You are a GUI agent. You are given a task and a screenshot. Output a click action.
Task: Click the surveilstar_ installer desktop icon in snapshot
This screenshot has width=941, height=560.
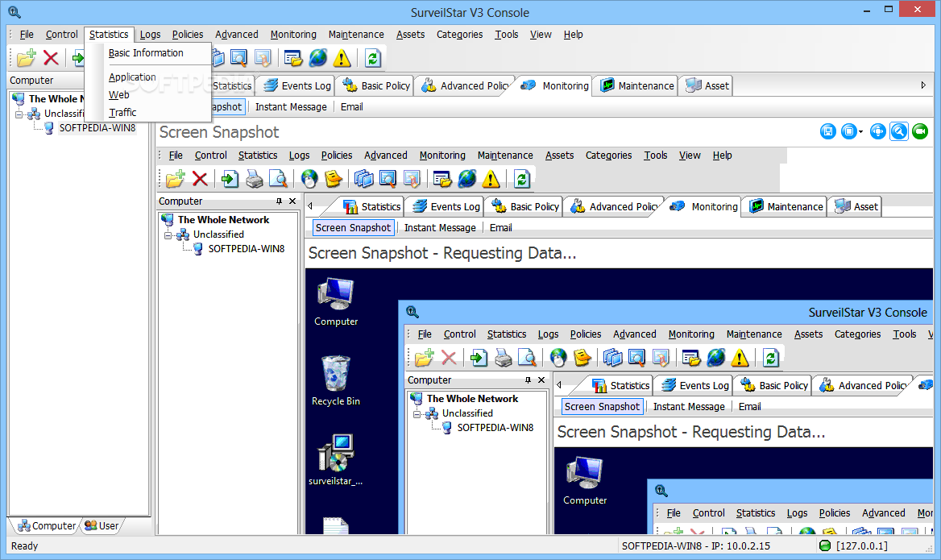(335, 460)
